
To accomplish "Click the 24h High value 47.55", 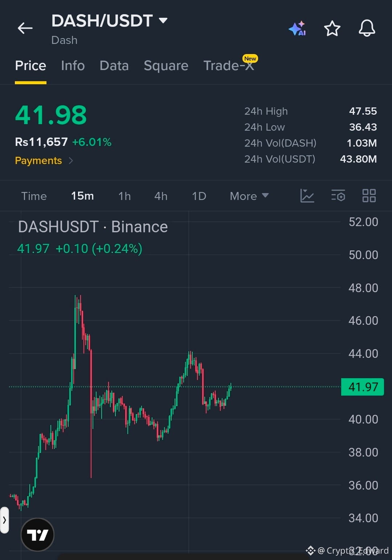I will [x=363, y=111].
